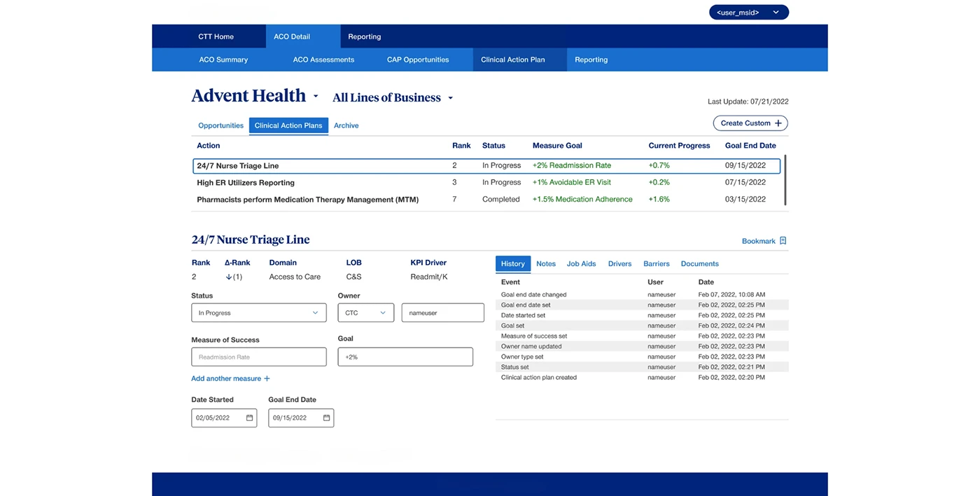This screenshot has width=980, height=496.
Task: Select High ER Utilizers Reporting row
Action: [x=486, y=182]
